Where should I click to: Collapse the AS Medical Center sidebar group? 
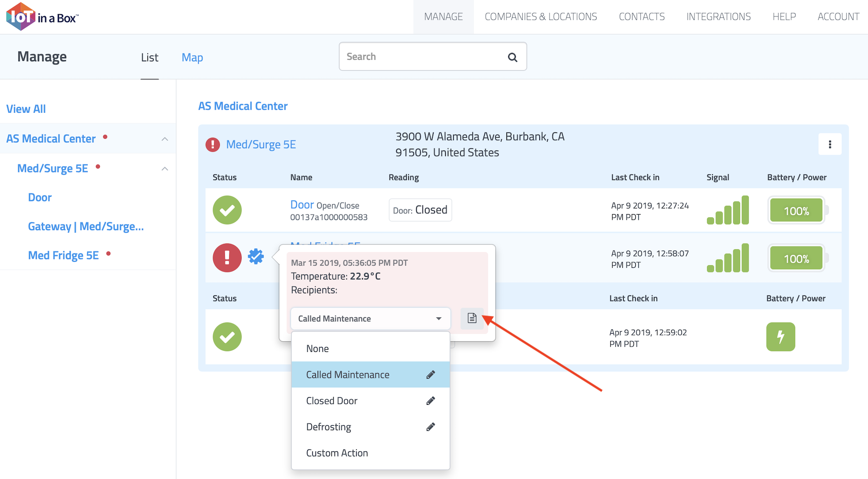(x=165, y=139)
